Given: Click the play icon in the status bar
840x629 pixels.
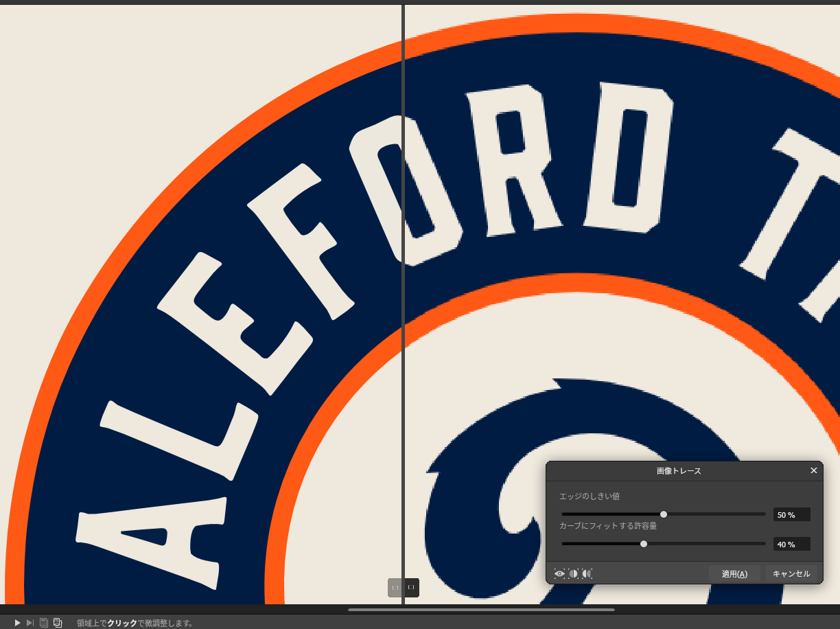Looking at the screenshot, I should (16, 623).
